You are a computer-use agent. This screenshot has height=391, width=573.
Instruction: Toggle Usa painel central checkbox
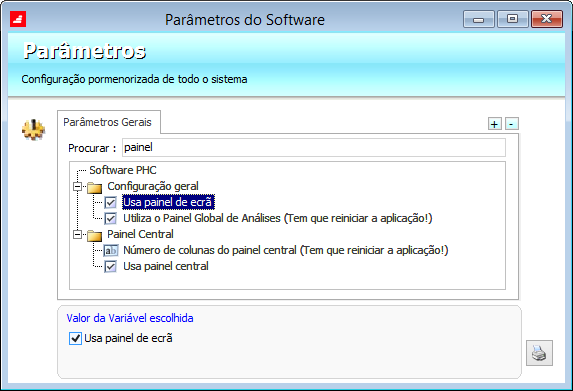click(x=110, y=266)
